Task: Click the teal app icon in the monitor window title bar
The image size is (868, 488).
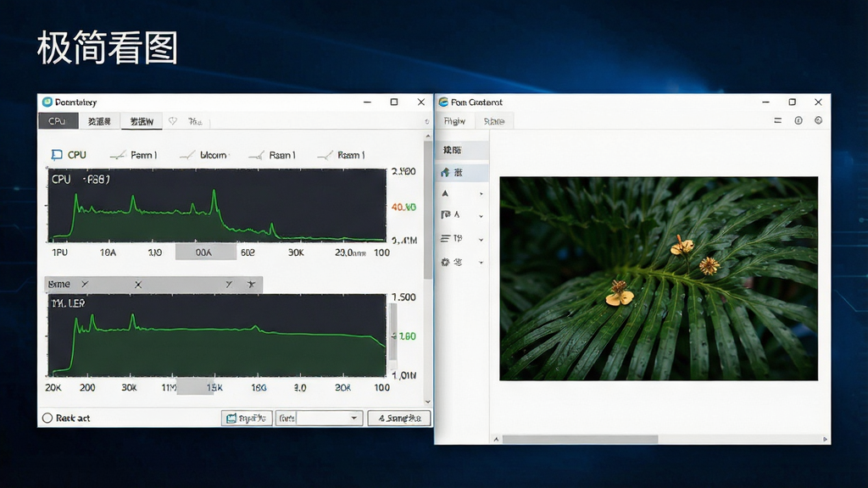Action: click(x=47, y=102)
